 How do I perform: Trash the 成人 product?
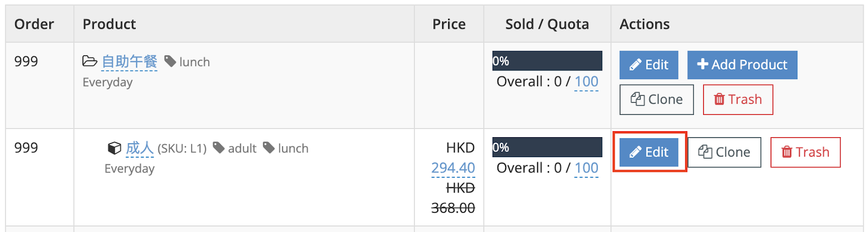(806, 152)
